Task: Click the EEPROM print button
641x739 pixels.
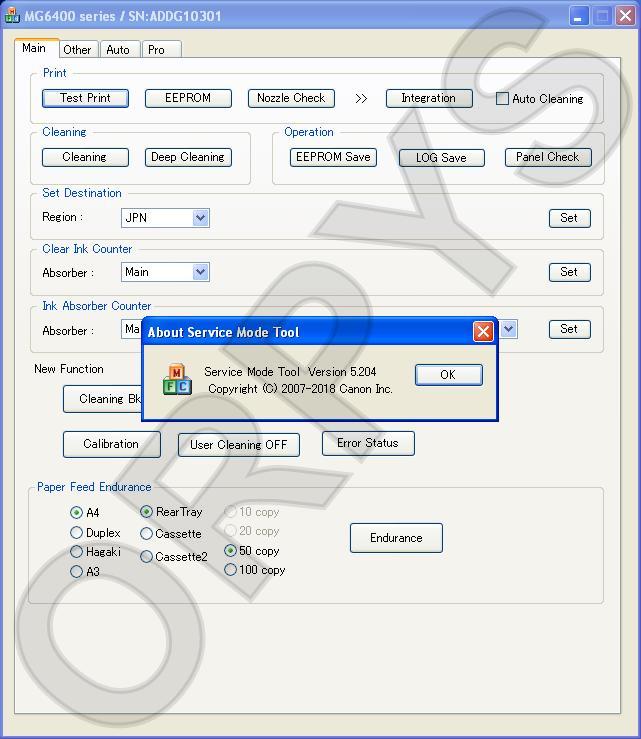Action: [x=188, y=98]
